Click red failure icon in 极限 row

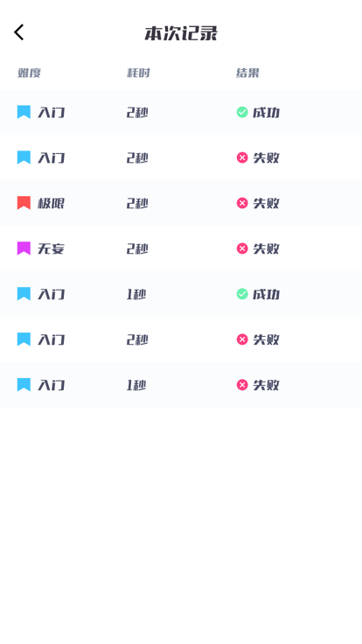pos(242,203)
